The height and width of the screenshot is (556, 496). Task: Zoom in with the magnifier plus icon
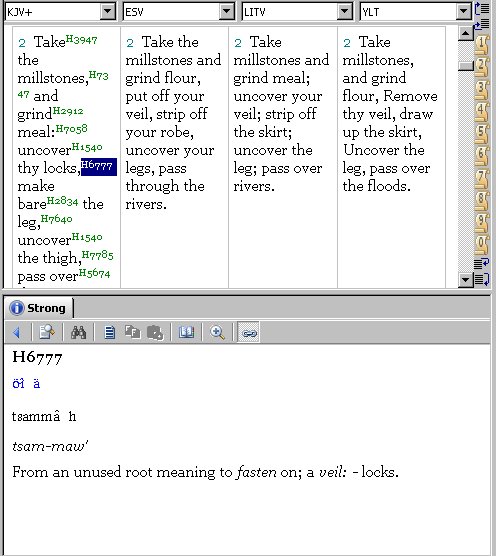click(x=217, y=332)
